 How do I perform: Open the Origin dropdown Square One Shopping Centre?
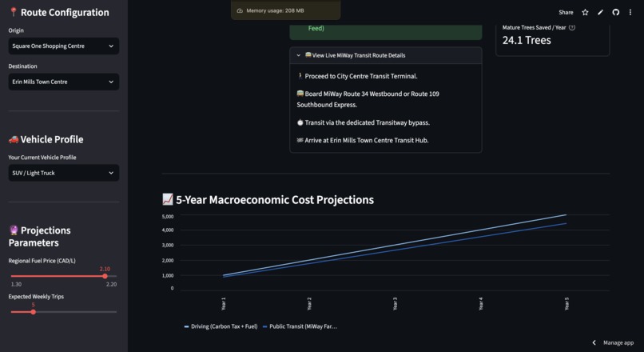tap(64, 46)
